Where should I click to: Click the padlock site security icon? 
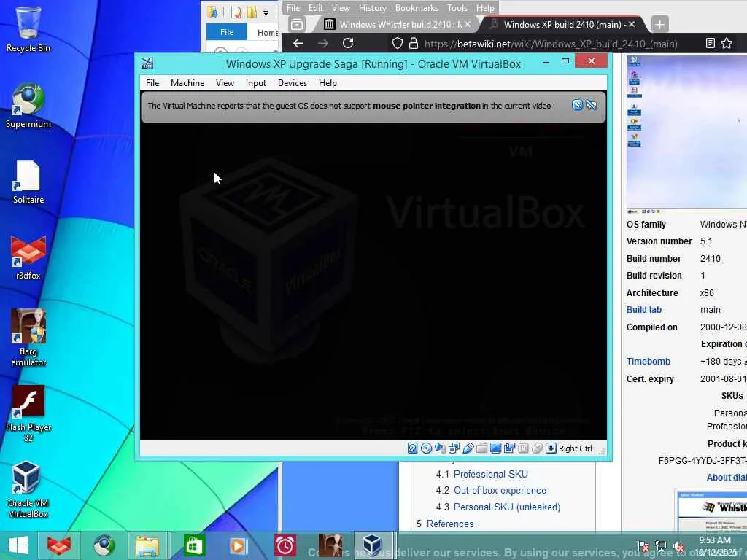414,43
